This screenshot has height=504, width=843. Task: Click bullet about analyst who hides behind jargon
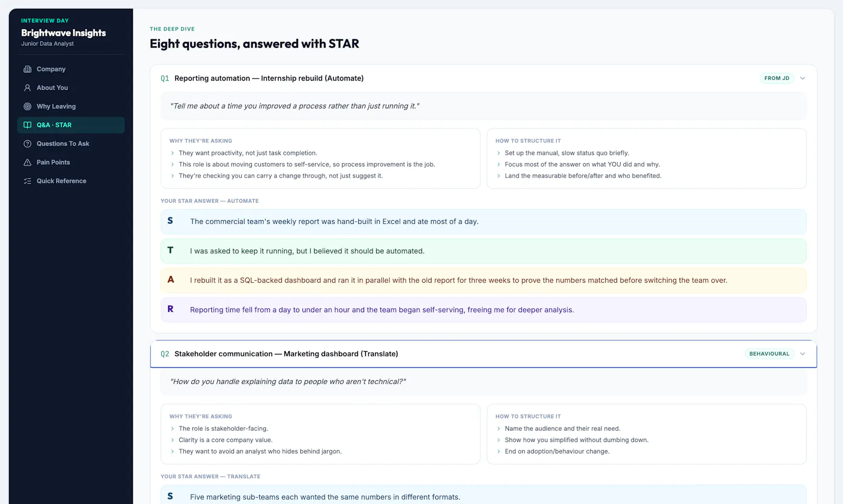click(260, 451)
